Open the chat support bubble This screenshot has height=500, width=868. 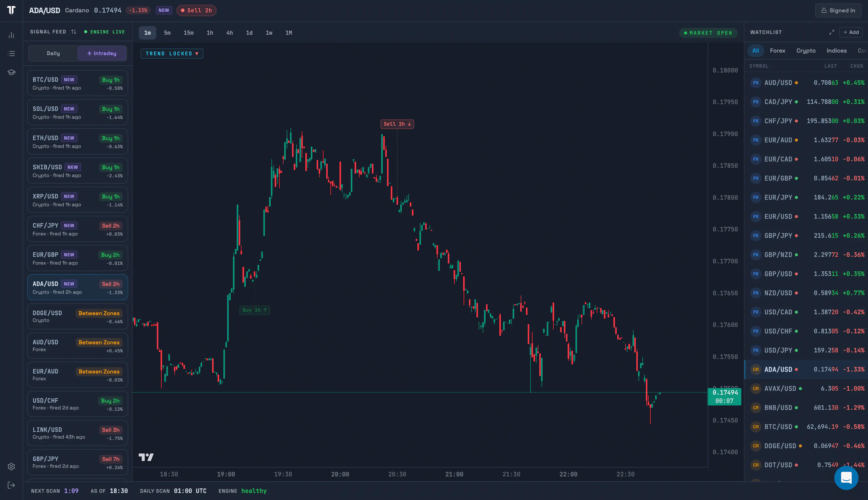point(846,478)
